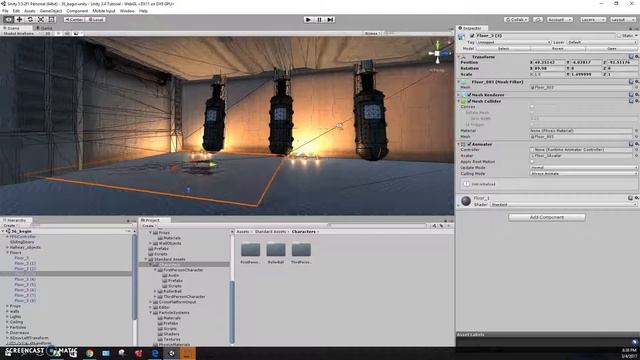This screenshot has width=640, height=360.
Task: Open the Mesh Filter help icon
Action: tap(631, 82)
